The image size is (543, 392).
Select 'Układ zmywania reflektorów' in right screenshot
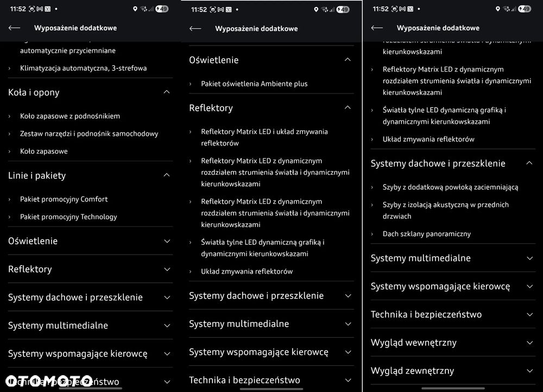(428, 139)
